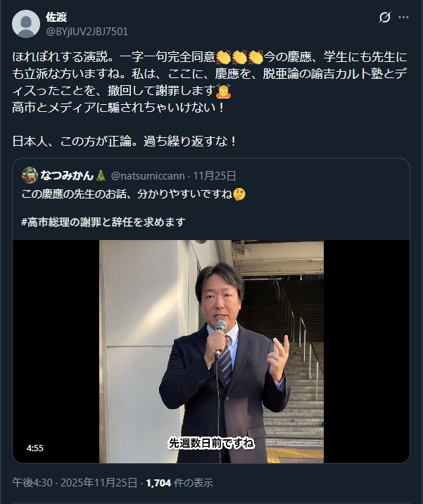View the 1,704 件の表示 view count

[x=179, y=483]
